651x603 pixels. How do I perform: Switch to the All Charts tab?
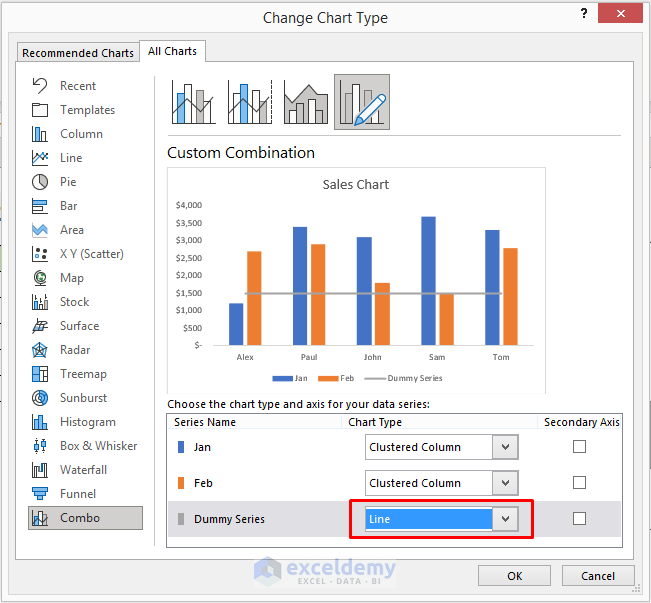172,51
